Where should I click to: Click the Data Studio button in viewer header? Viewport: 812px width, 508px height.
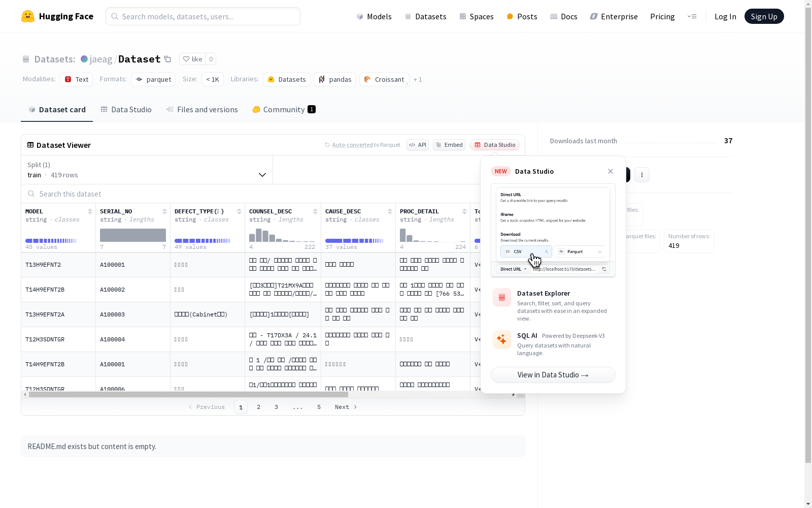click(x=495, y=145)
